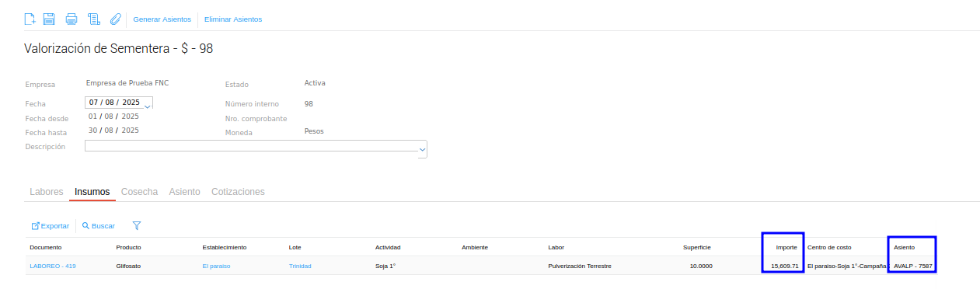Select the Insumos tab
The image size is (980, 289).
click(92, 192)
